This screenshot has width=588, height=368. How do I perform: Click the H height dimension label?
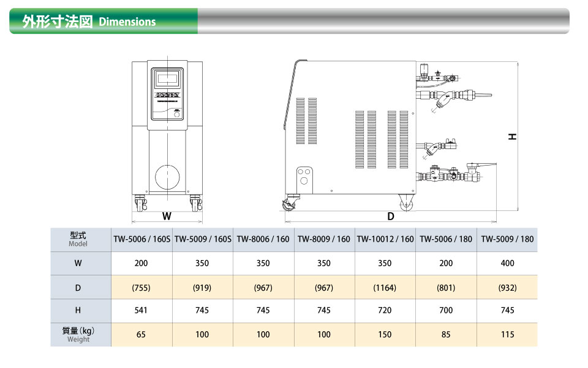(x=512, y=136)
